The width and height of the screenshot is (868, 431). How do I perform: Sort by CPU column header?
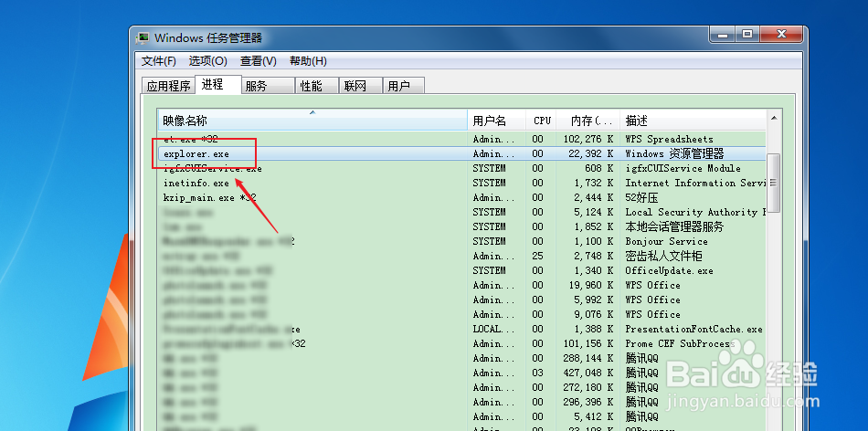click(542, 120)
